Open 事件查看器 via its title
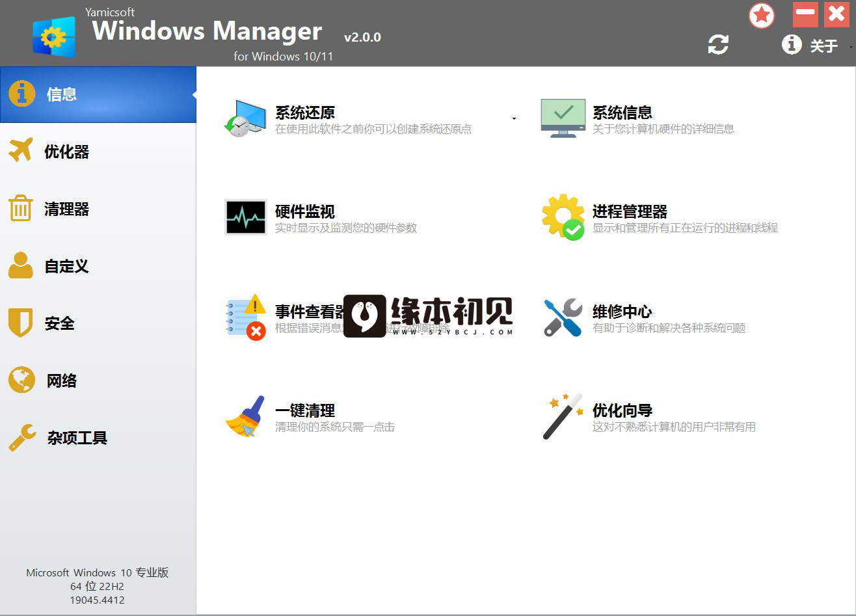This screenshot has height=616, width=856. (310, 312)
